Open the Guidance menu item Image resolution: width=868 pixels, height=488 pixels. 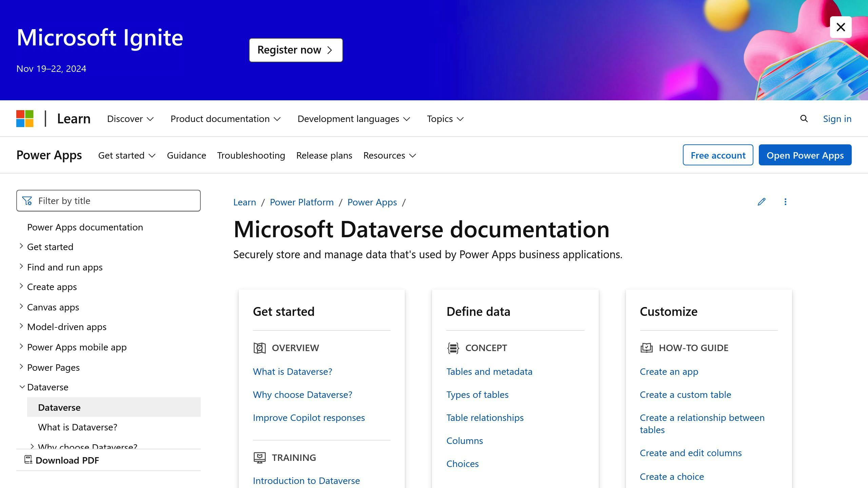(186, 156)
